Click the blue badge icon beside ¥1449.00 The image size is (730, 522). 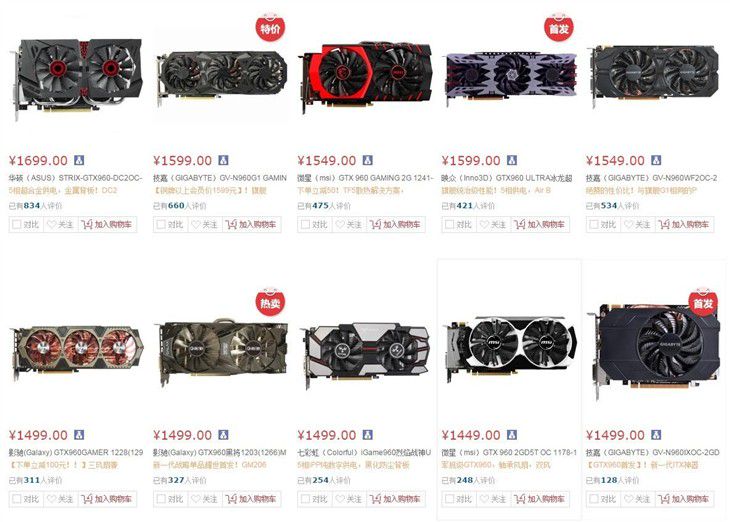[512, 435]
